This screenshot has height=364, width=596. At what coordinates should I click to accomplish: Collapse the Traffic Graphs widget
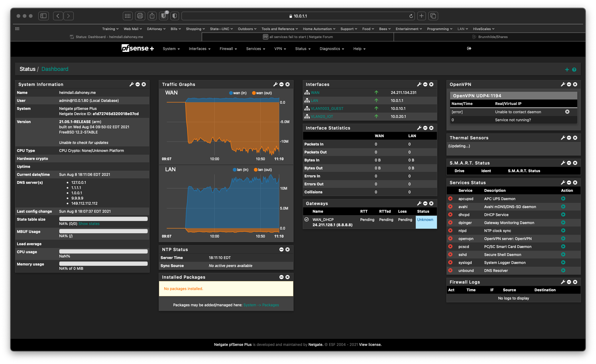pos(282,84)
